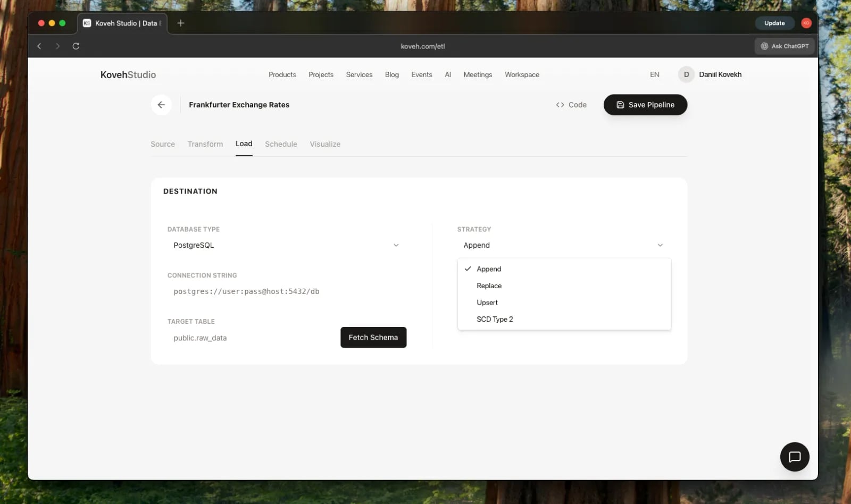Viewport: 851px width, 504px height.
Task: Open the Schedule tab
Action: click(281, 144)
